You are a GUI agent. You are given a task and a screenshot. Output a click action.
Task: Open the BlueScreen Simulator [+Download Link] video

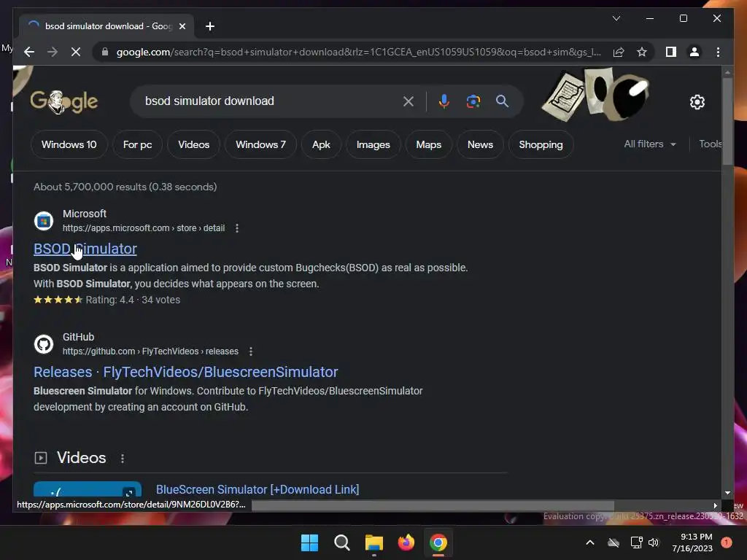(258, 489)
